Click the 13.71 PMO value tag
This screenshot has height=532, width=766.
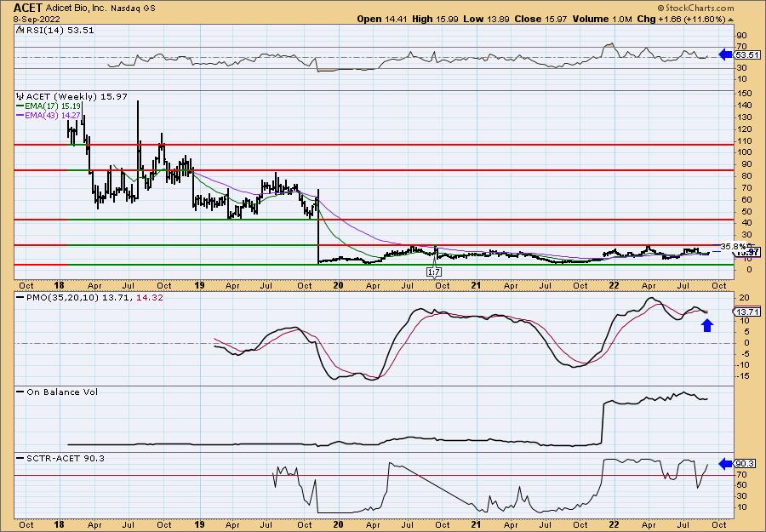[x=746, y=312]
